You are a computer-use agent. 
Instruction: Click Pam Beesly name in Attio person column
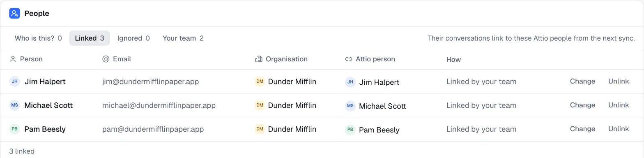pos(379,130)
